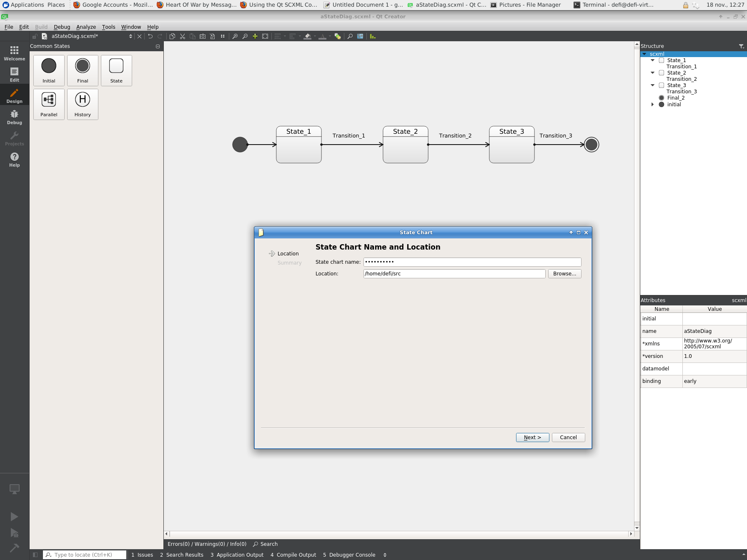Select the History state shape
The height and width of the screenshot is (560, 747).
tap(83, 104)
